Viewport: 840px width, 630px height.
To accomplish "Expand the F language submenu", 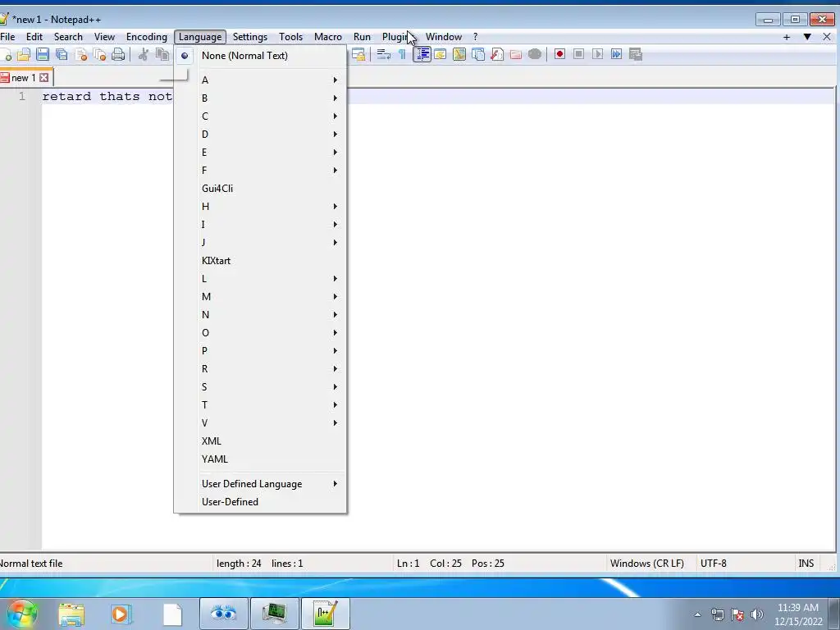I will coord(260,171).
